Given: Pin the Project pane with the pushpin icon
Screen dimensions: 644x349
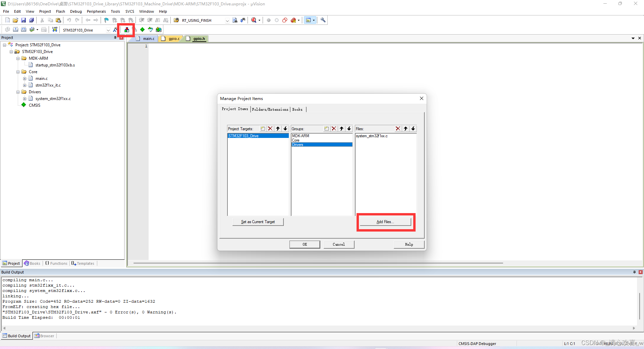Looking at the screenshot, I should 115,38.
